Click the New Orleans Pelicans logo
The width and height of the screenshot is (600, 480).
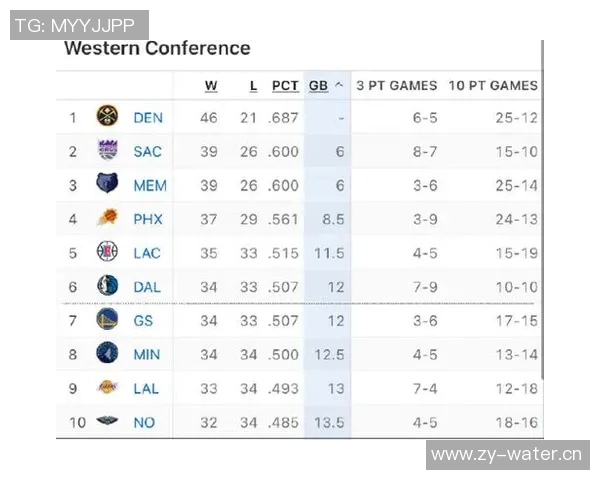pyautogui.click(x=107, y=422)
